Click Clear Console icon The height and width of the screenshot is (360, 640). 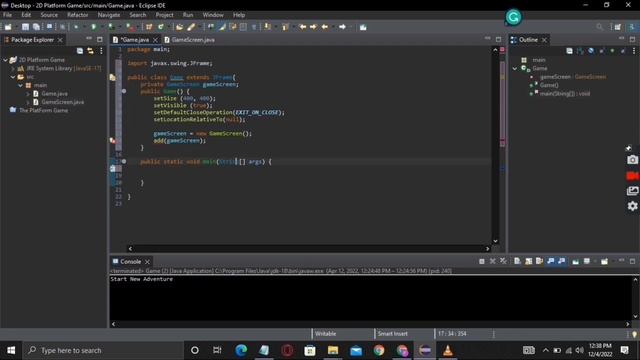point(517,261)
